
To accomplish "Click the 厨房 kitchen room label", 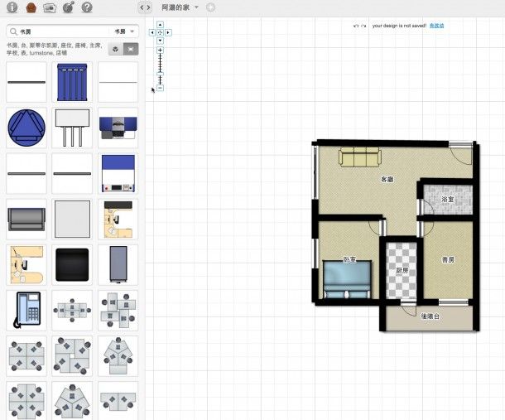I will pyautogui.click(x=402, y=271).
